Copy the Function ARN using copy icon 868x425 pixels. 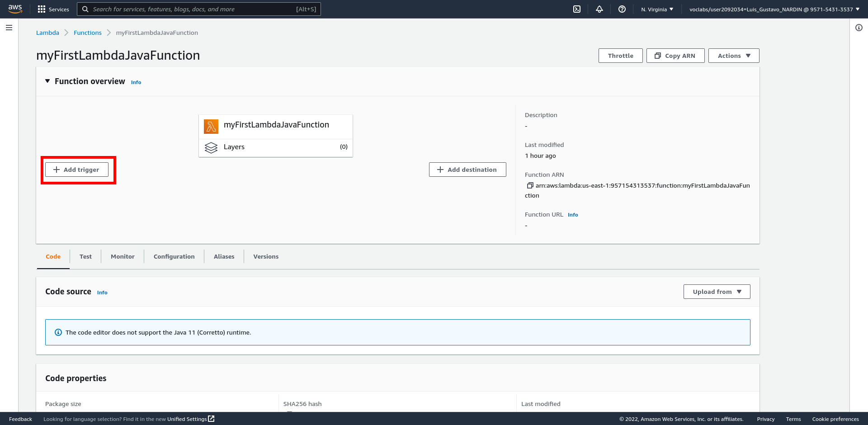tap(530, 185)
